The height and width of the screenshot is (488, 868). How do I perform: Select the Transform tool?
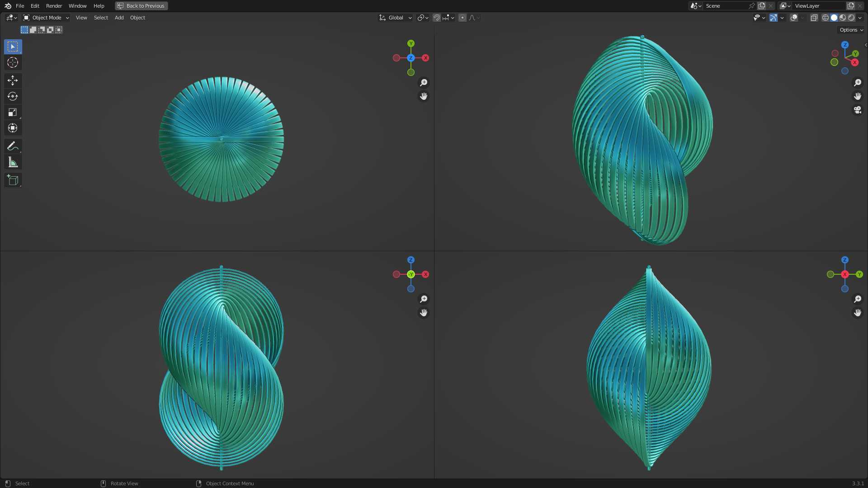13,128
